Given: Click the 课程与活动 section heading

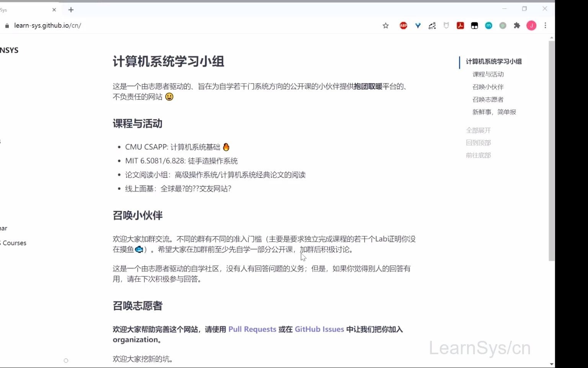Looking at the screenshot, I should 137,124.
